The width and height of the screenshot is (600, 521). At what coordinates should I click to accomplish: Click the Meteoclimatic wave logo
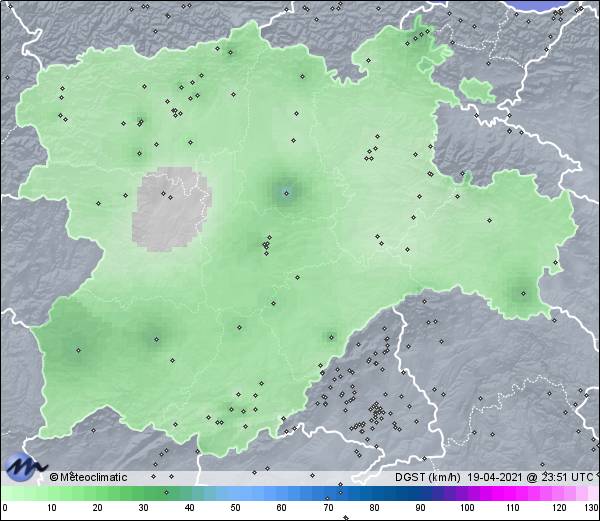[25, 467]
